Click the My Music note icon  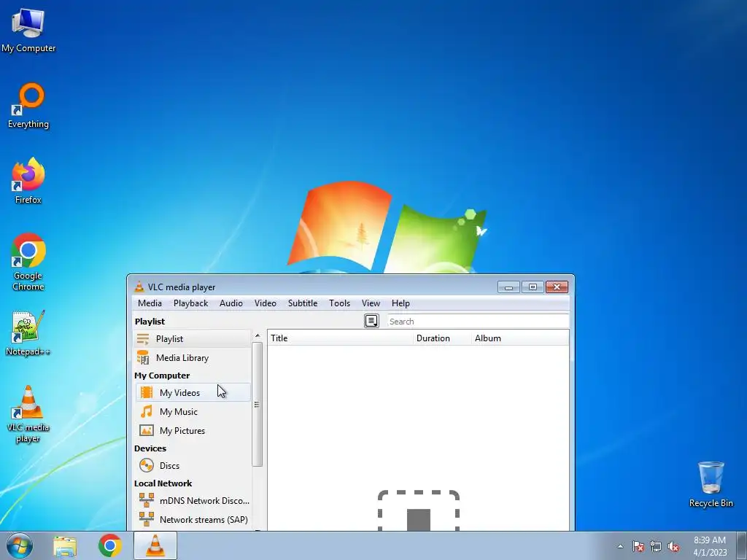click(x=146, y=411)
